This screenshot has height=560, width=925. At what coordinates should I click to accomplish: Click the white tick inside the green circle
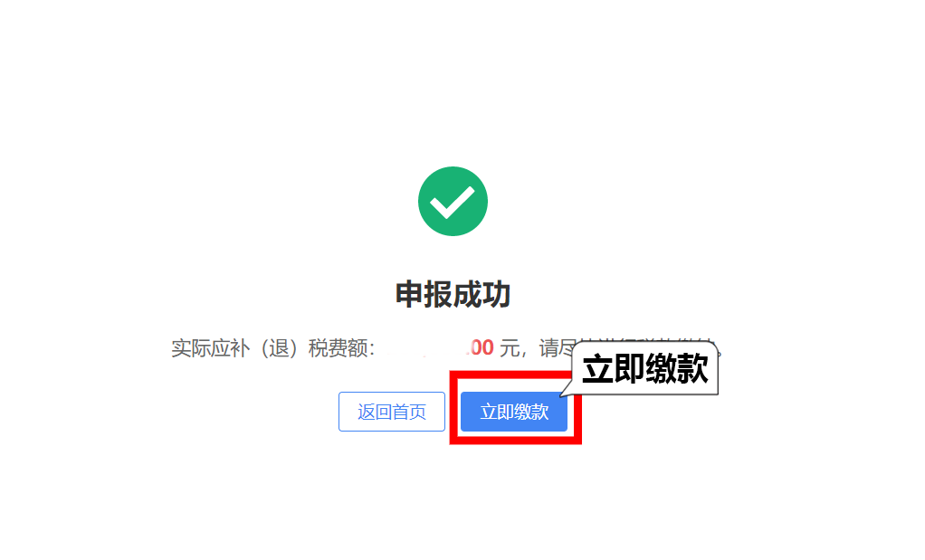[x=452, y=202]
